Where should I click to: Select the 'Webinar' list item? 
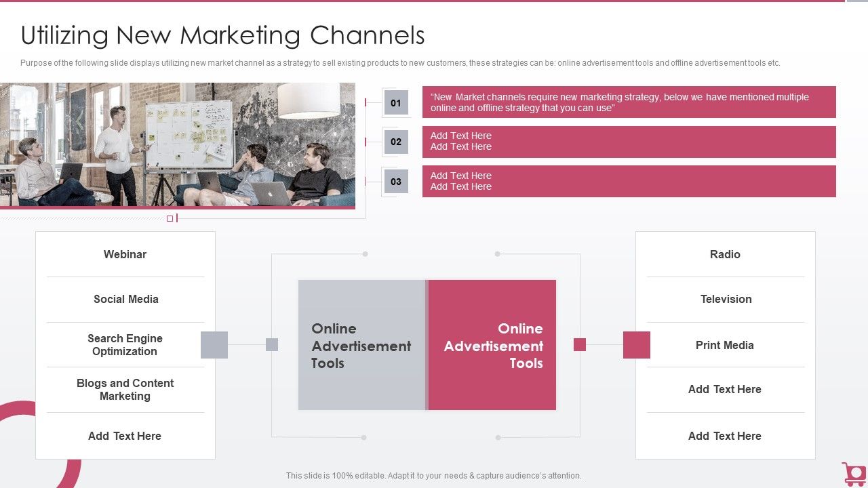tap(125, 254)
